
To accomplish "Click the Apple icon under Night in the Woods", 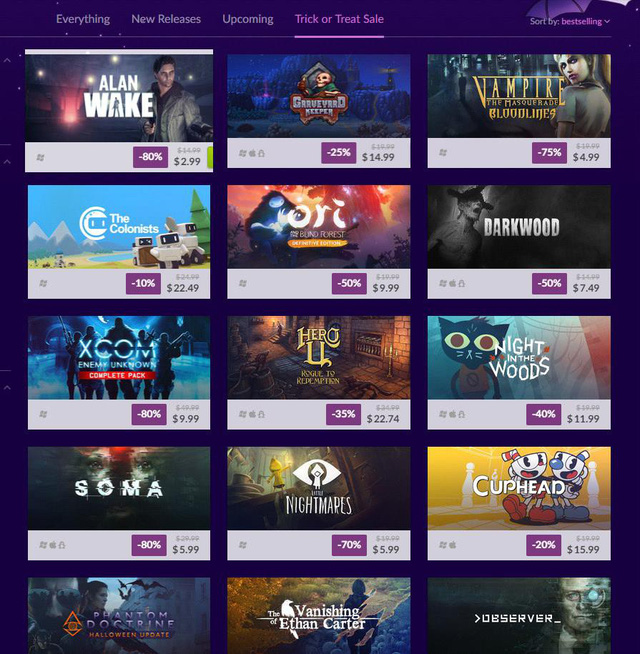I will [453, 414].
